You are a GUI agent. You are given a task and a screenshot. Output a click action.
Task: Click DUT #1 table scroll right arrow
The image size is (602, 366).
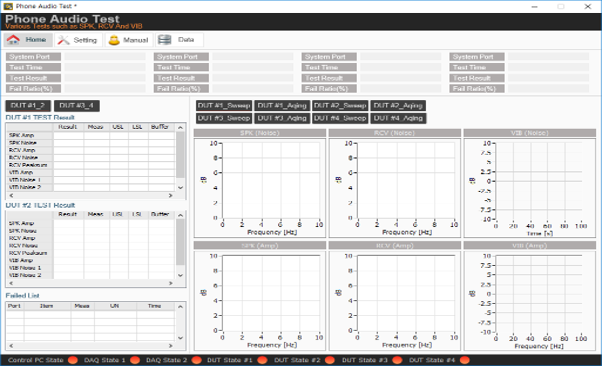click(170, 195)
